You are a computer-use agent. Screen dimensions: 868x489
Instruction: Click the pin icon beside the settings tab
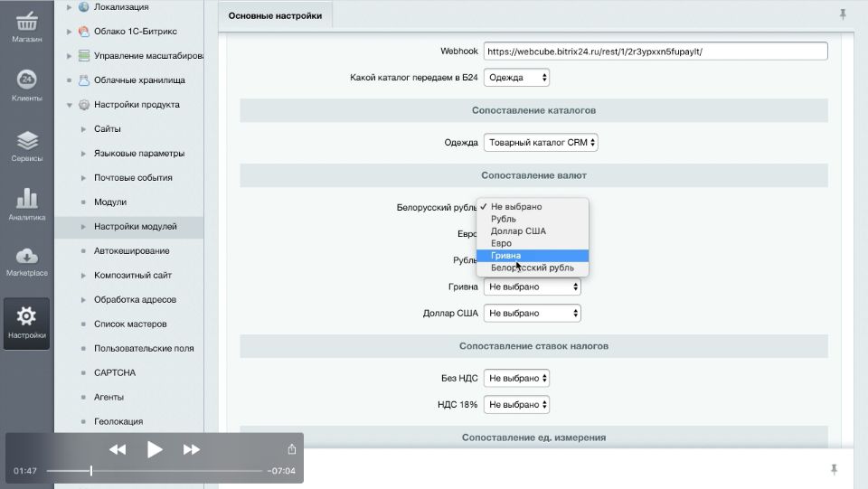(x=843, y=14)
